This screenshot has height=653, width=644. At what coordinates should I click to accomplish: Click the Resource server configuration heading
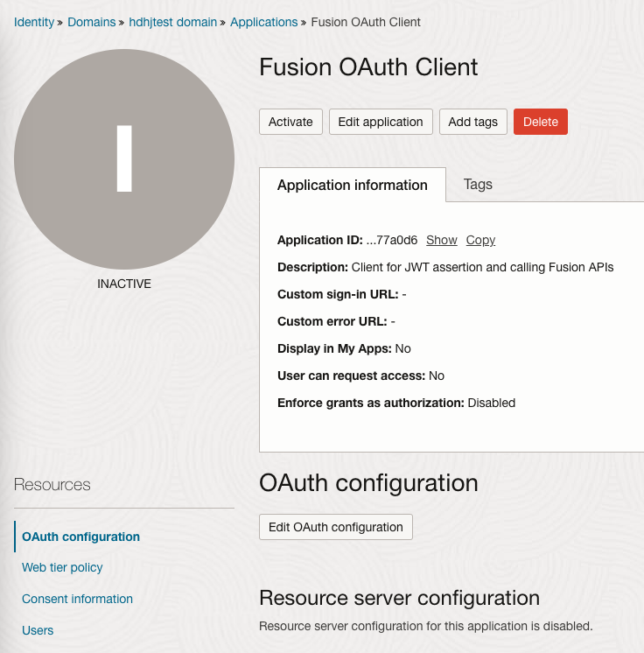(x=399, y=598)
